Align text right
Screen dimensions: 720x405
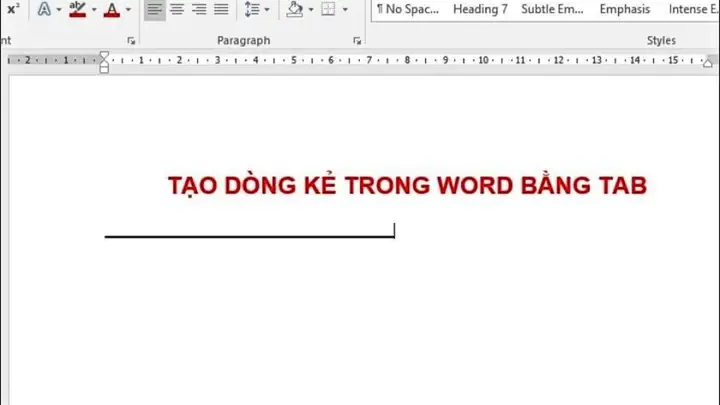(x=199, y=9)
